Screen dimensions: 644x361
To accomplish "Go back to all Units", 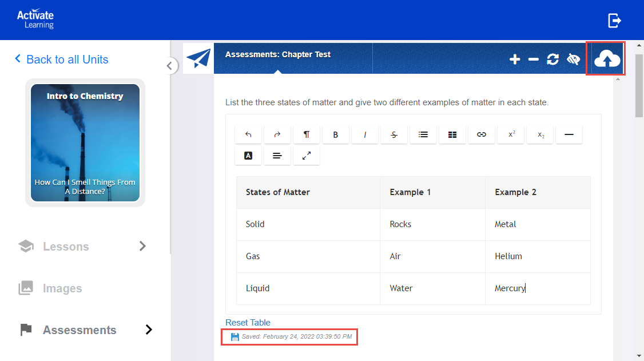I will pos(61,59).
